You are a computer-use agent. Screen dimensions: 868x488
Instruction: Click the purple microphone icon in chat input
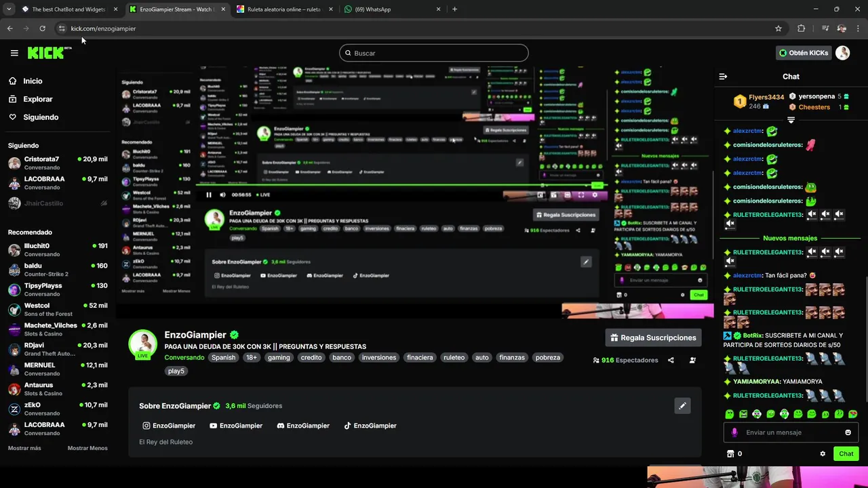coord(734,432)
